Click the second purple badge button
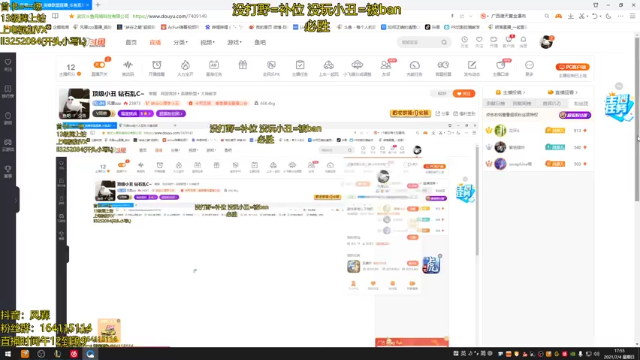This screenshot has width=640, height=360. click(x=171, y=113)
